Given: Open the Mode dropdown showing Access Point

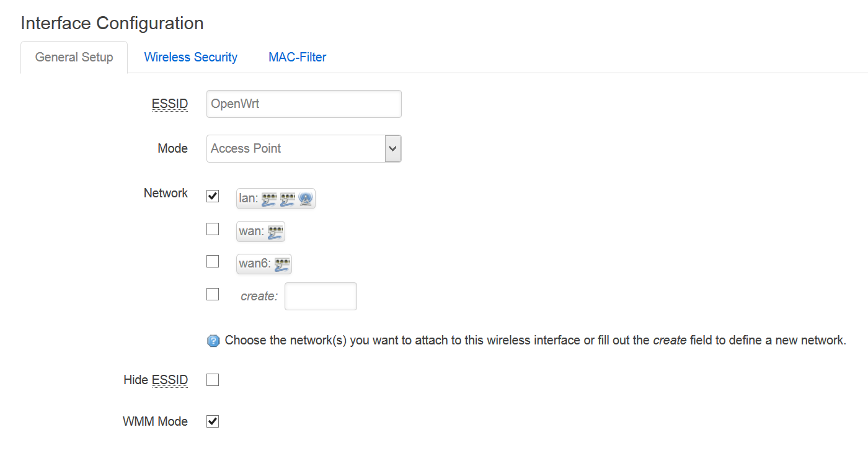Looking at the screenshot, I should point(304,148).
